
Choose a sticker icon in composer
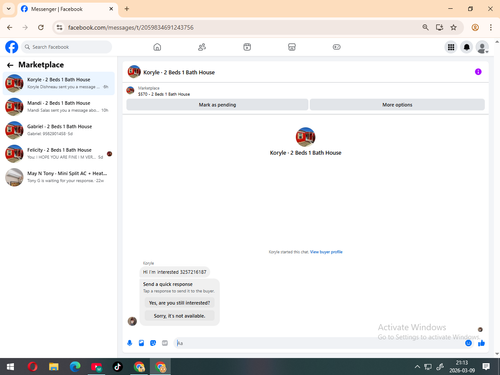tap(153, 343)
